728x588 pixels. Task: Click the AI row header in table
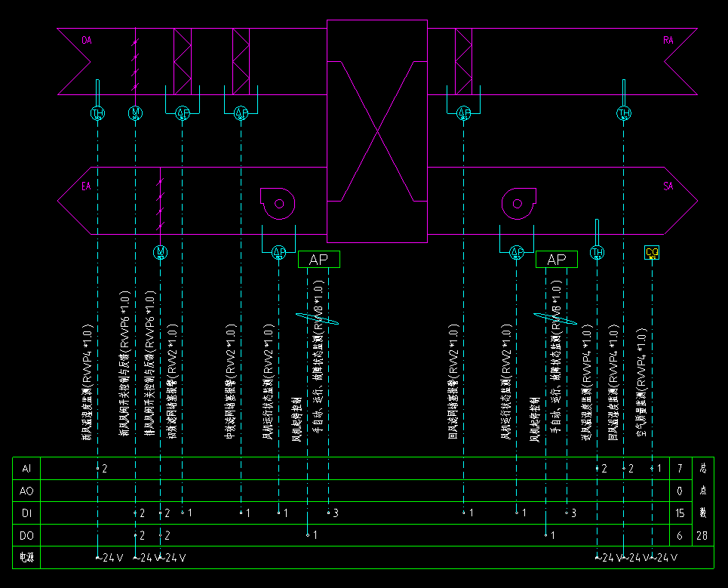tap(26, 469)
